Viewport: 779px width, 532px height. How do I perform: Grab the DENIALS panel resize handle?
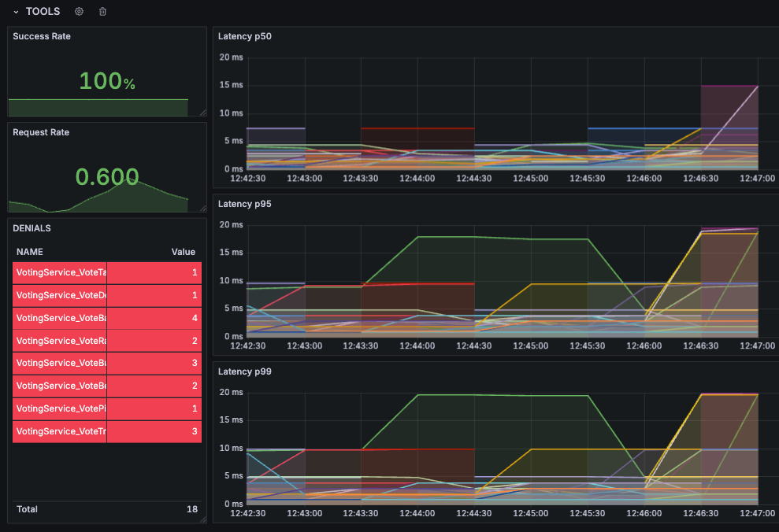pyautogui.click(x=203, y=519)
